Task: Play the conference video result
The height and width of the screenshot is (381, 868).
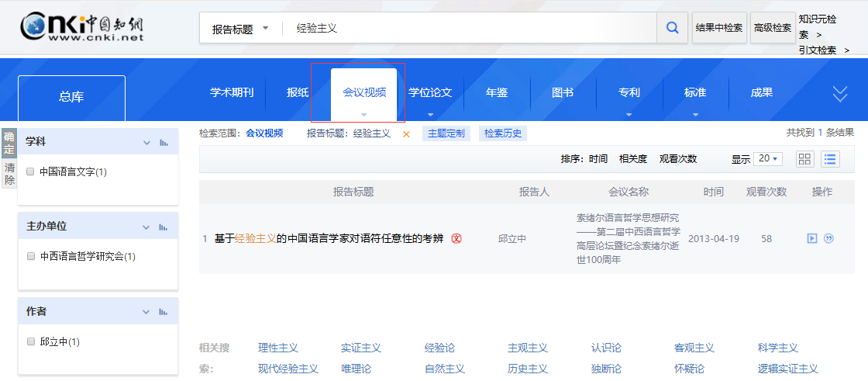Action: [x=812, y=238]
